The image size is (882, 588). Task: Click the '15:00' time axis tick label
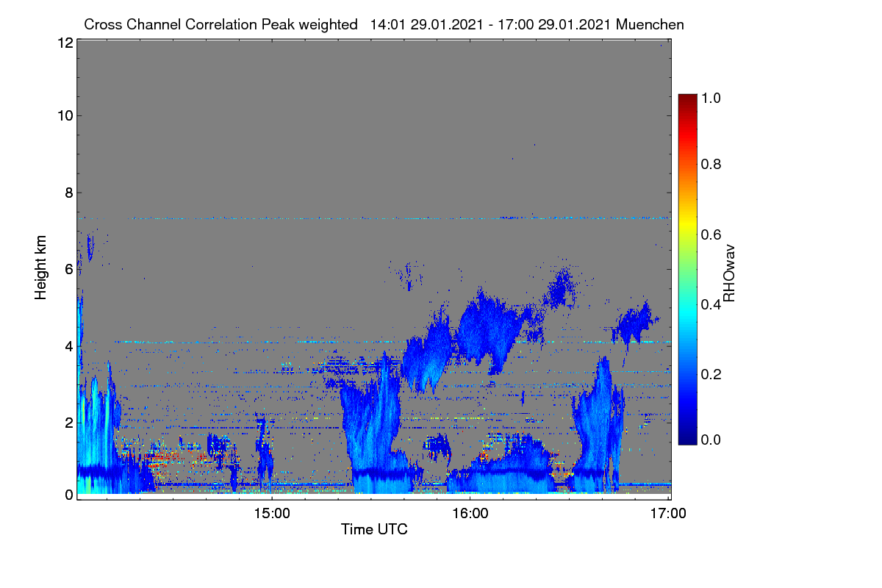pyautogui.click(x=272, y=514)
